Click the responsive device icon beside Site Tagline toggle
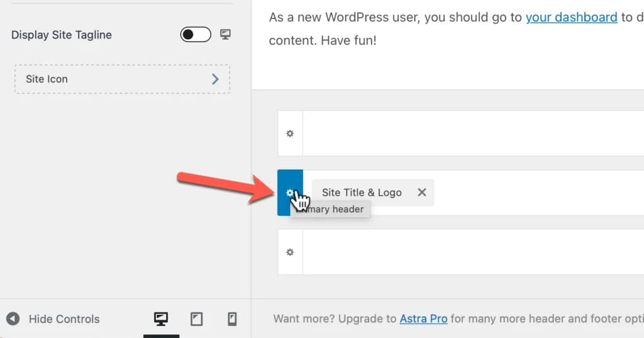644x338 pixels. [x=225, y=35]
